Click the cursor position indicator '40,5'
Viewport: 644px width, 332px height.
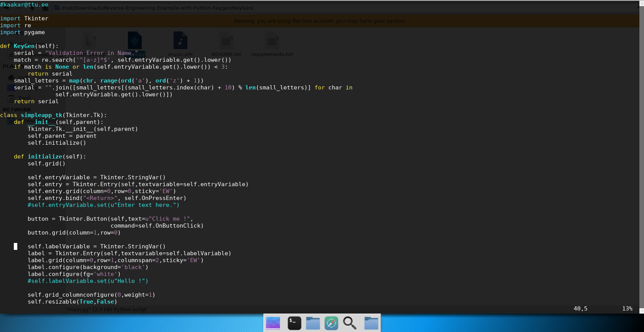click(580, 309)
